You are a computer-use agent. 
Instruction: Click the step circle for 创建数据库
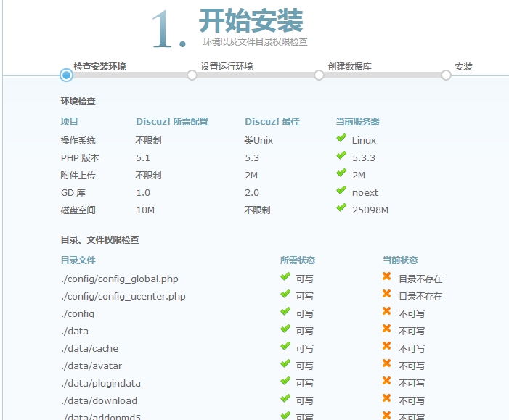pos(319,75)
